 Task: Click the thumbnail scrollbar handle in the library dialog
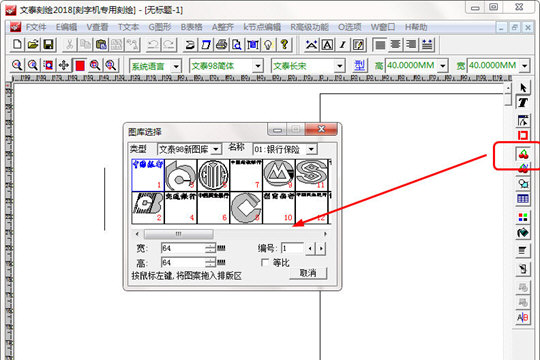tap(178, 234)
